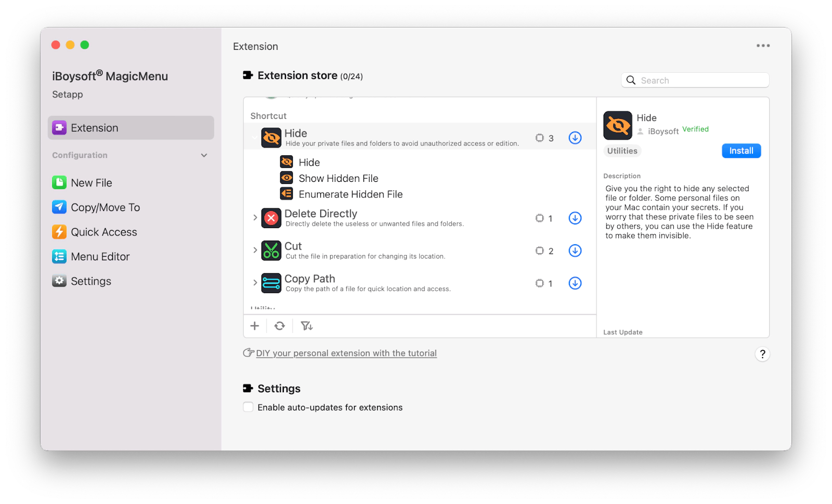
Task: Select the Show Hidden File icon
Action: pos(287,178)
